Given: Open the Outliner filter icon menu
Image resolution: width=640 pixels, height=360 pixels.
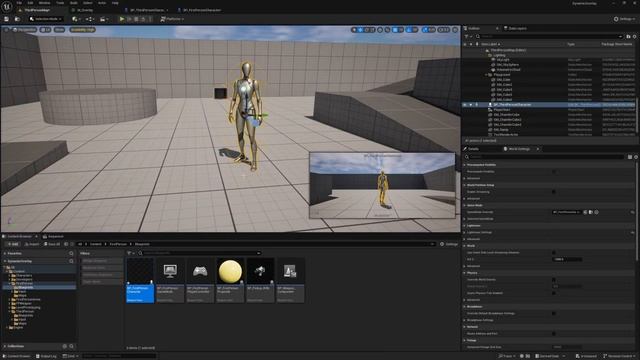Looking at the screenshot, I should [x=467, y=36].
